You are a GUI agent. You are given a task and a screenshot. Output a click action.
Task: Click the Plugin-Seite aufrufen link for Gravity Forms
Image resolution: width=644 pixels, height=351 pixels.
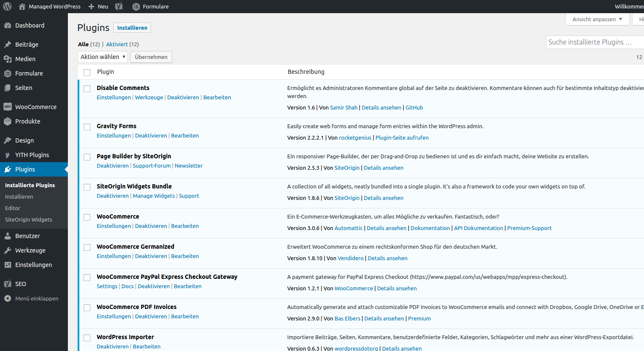click(x=402, y=138)
